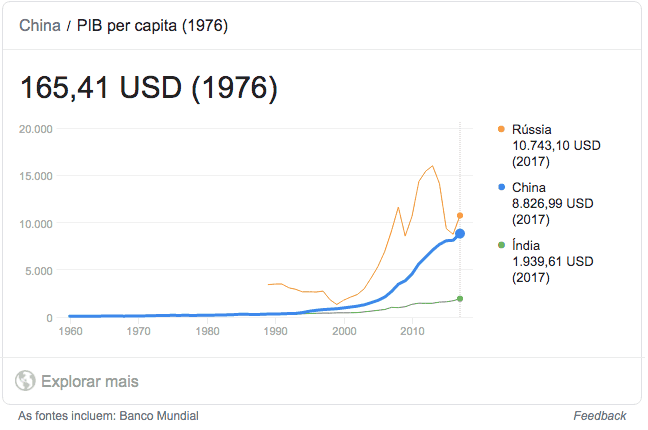Image resolution: width=648 pixels, height=430 pixels.
Task: Click the 20.000 label on the y-axis
Action: click(36, 129)
